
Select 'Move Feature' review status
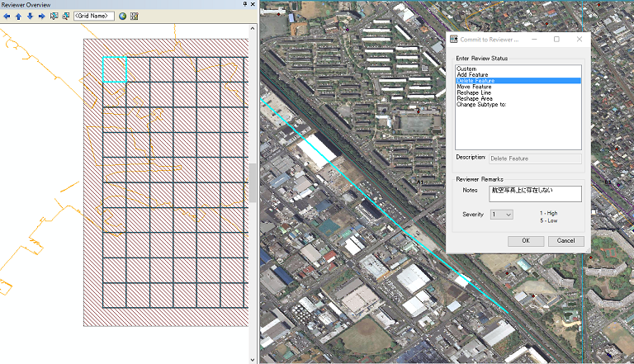474,87
